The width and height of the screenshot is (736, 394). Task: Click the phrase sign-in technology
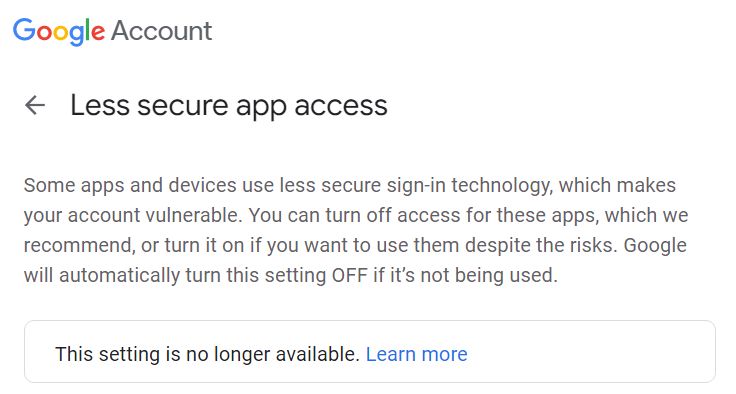point(469,185)
